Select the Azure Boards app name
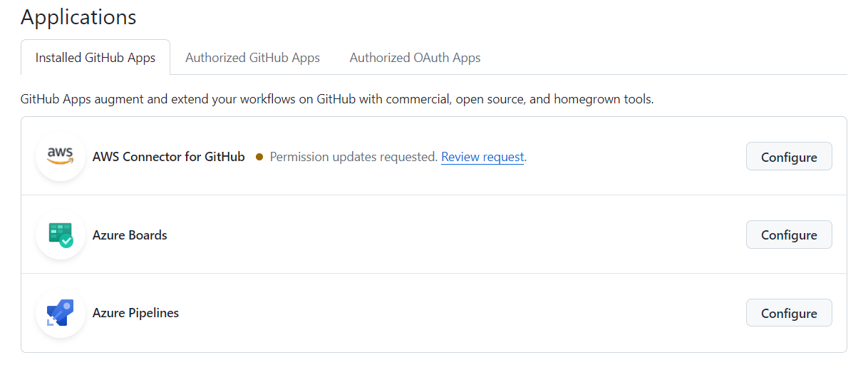 [130, 235]
